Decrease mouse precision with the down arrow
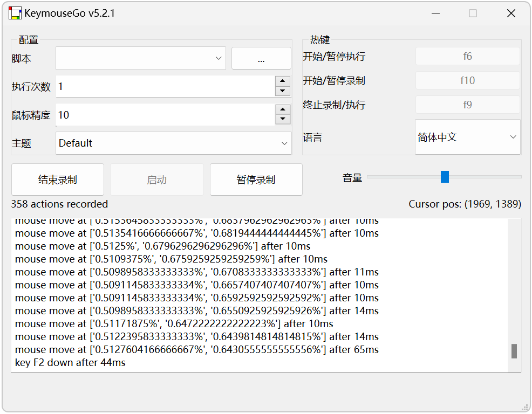This screenshot has width=532, height=414. pos(282,119)
